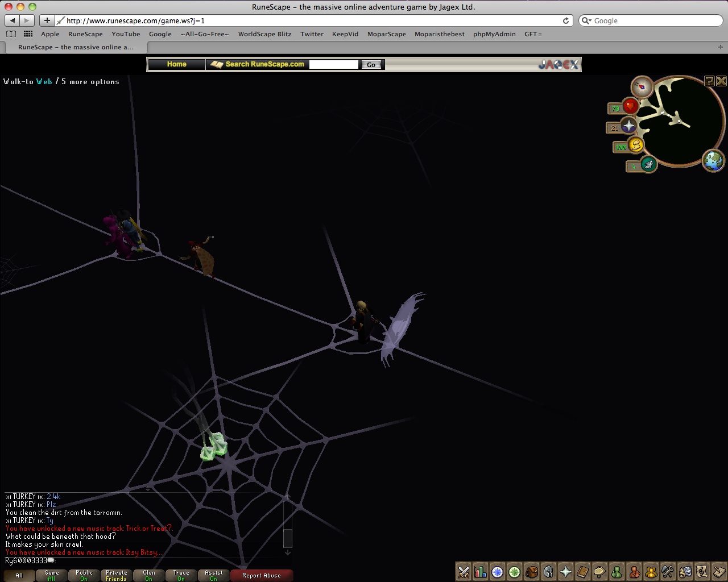Open the Worn Equipment helmet icon
This screenshot has height=582, width=728.
(549, 572)
